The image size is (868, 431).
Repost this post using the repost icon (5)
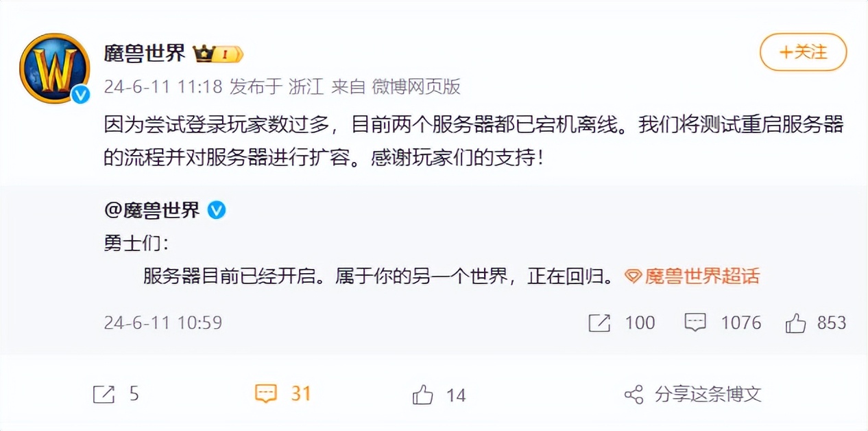[104, 394]
